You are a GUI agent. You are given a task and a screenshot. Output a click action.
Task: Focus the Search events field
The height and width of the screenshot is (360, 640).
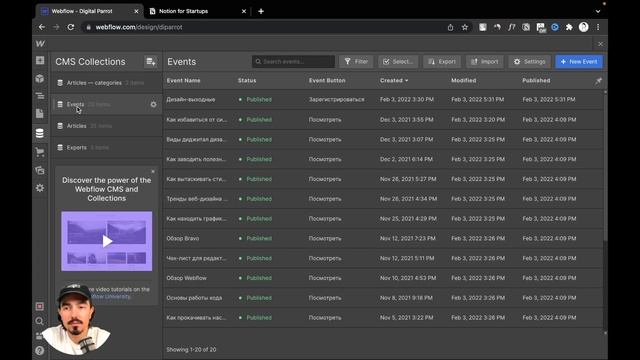pos(293,62)
